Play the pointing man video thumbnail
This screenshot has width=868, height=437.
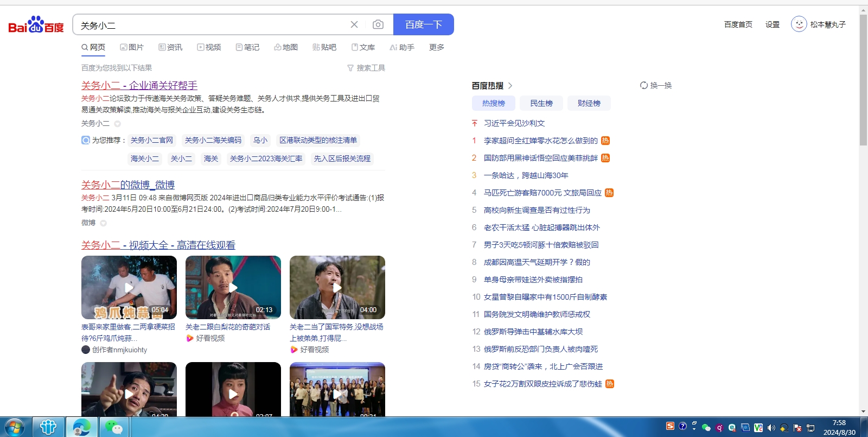(129, 389)
